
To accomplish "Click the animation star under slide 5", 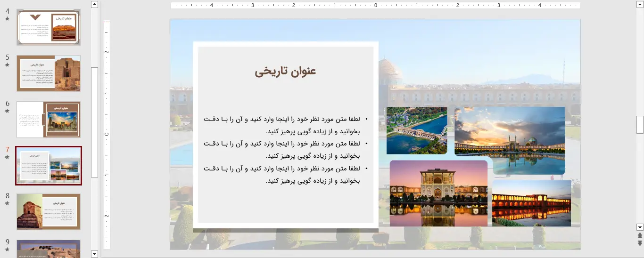I will 7,65.
